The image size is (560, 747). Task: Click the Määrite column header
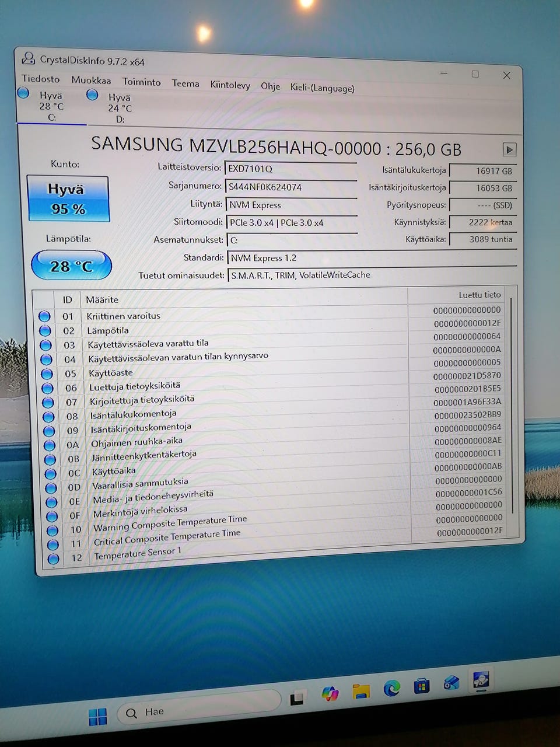(244, 298)
